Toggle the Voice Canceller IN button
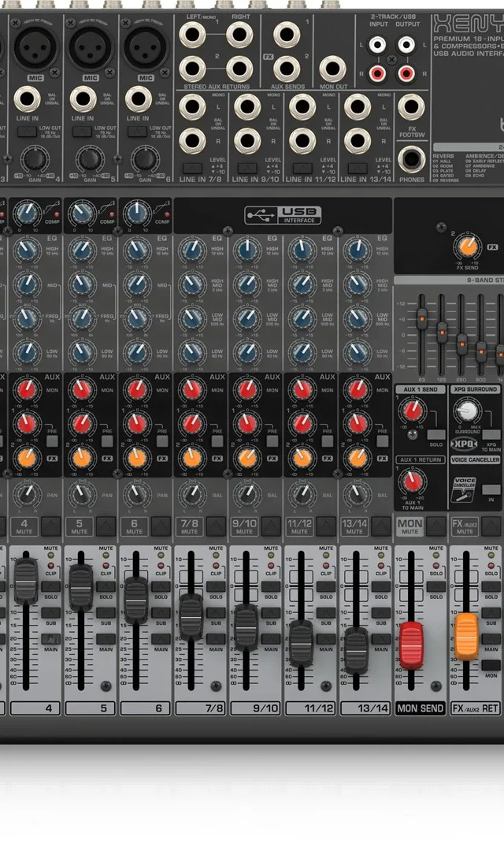 (491, 489)
